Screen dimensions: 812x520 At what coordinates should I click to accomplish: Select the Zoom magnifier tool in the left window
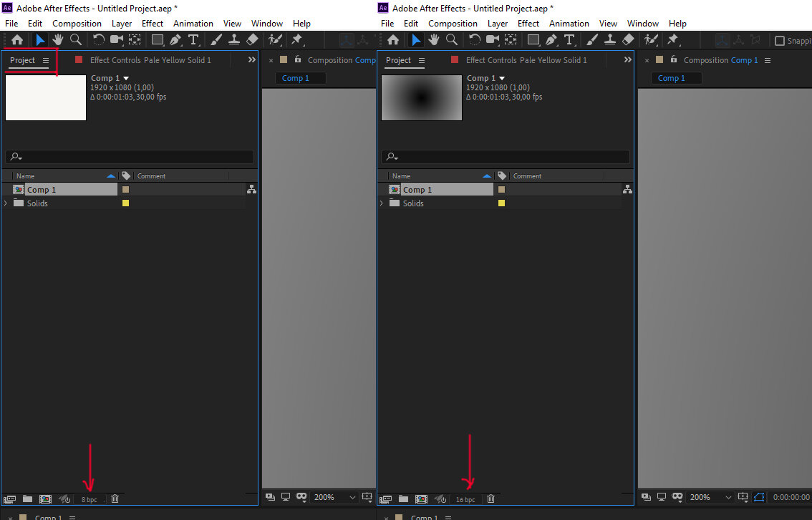click(76, 40)
